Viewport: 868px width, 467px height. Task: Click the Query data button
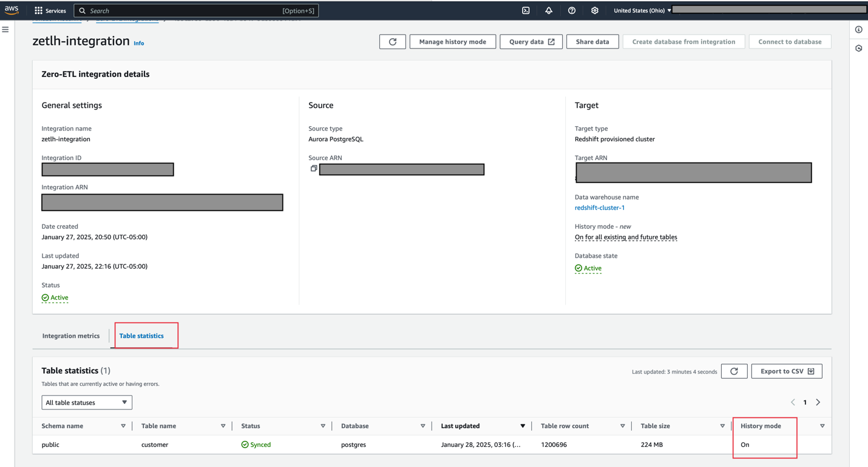pos(531,42)
